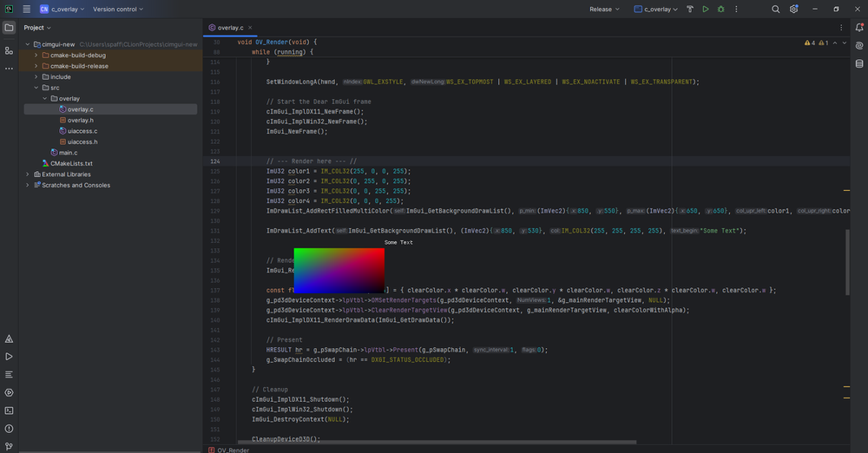Show the Notifications panel
The width and height of the screenshot is (868, 453).
point(859,28)
